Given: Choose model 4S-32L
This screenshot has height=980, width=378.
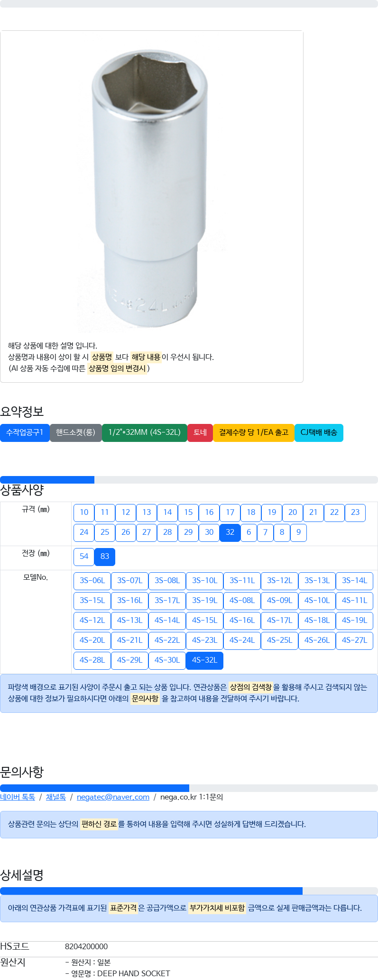Looking at the screenshot, I should click(204, 660).
